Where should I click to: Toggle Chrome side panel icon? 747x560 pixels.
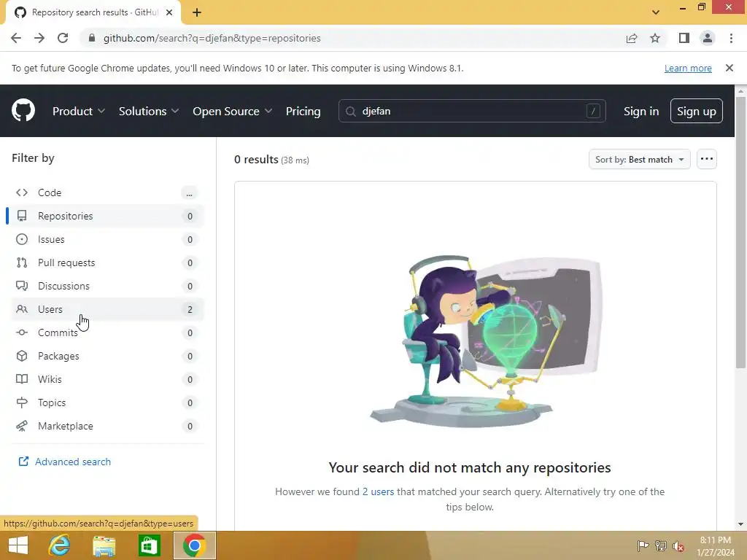click(684, 38)
